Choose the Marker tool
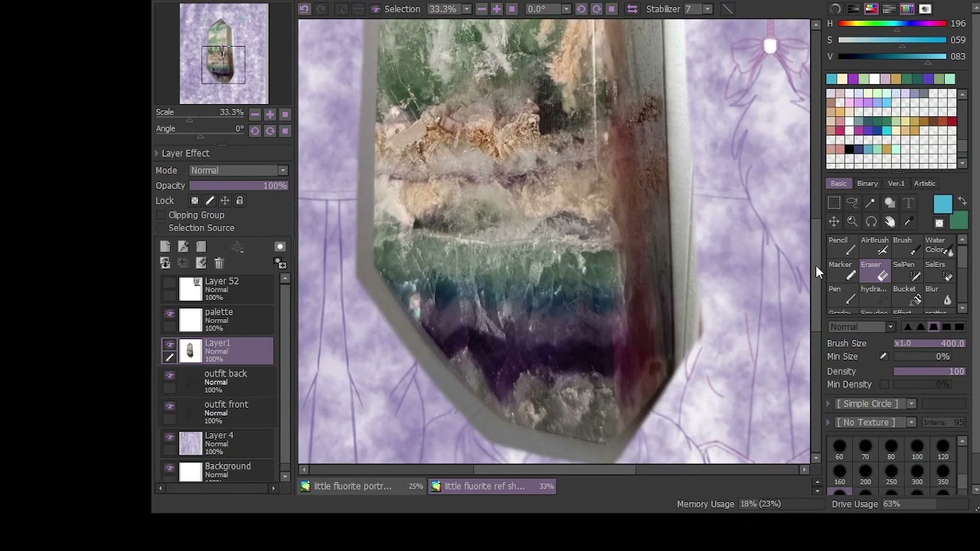Viewport: 980px width, 551px height. pyautogui.click(x=842, y=271)
